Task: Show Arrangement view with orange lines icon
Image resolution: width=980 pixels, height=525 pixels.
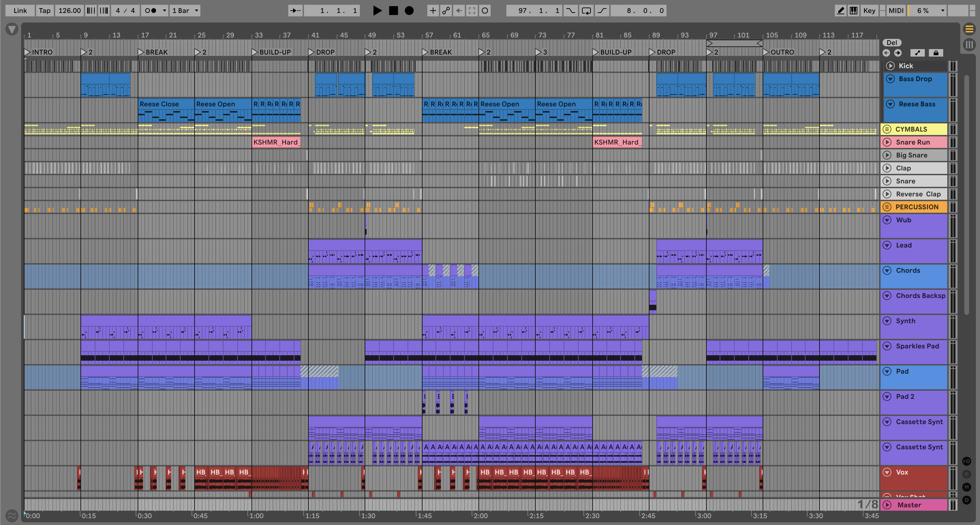Action: tap(969, 29)
